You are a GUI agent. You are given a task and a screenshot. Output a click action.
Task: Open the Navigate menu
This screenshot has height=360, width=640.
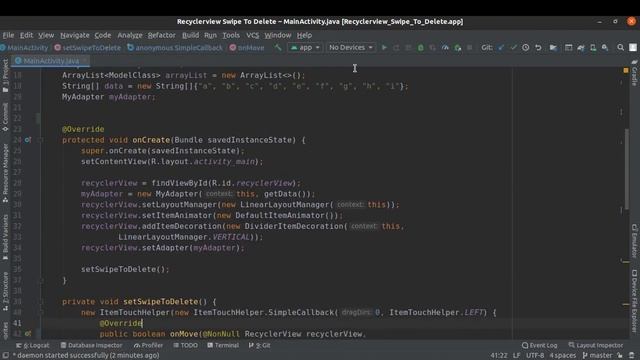coord(75,35)
